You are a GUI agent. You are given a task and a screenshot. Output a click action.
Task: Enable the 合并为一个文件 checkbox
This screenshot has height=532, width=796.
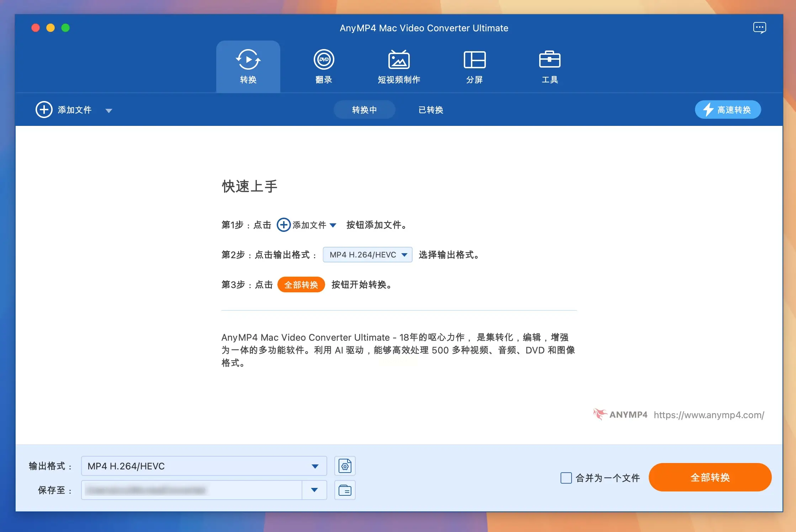click(566, 478)
